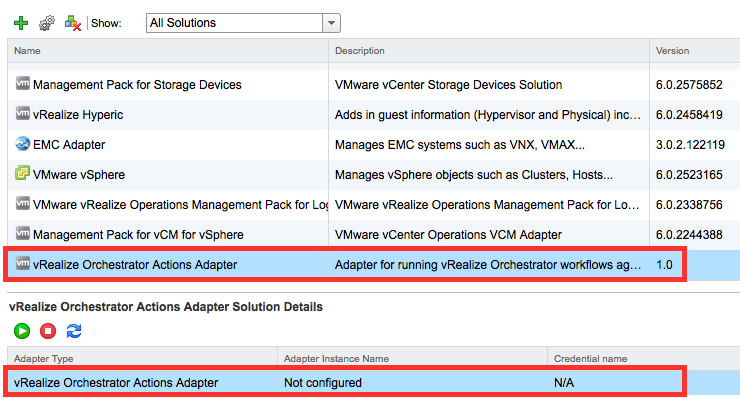Select the Not configured adapter instance row
740x398 pixels.
(x=374, y=382)
